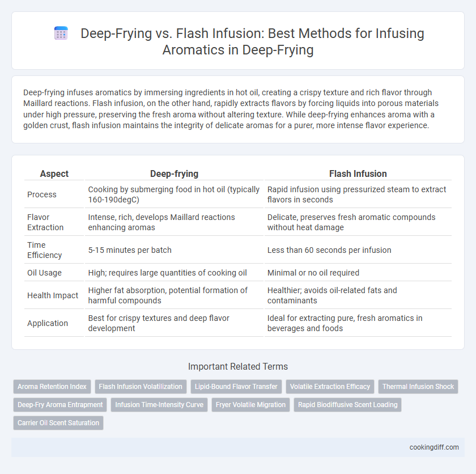
Task: Click the 'Less than 60 seconds per infusion' cell
Action: (358, 250)
